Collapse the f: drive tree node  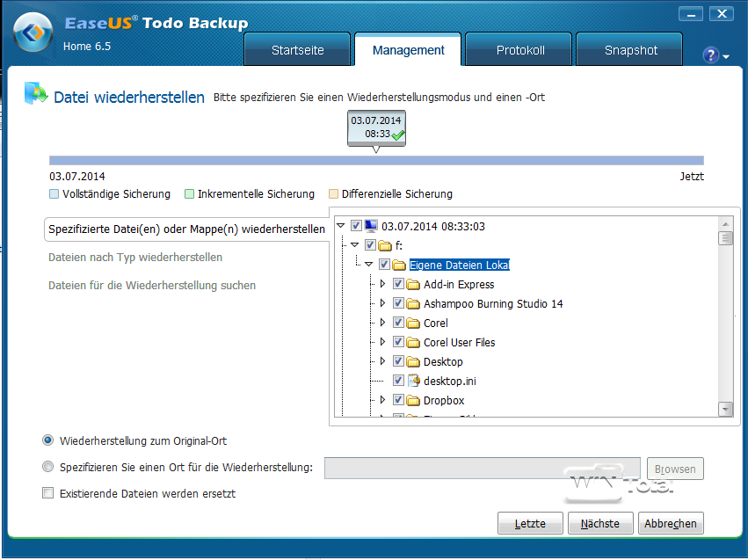point(354,245)
